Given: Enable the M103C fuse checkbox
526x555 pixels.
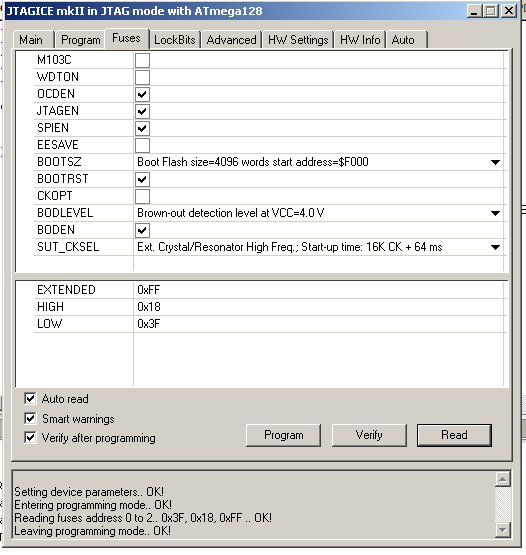Looking at the screenshot, I should coord(142,60).
